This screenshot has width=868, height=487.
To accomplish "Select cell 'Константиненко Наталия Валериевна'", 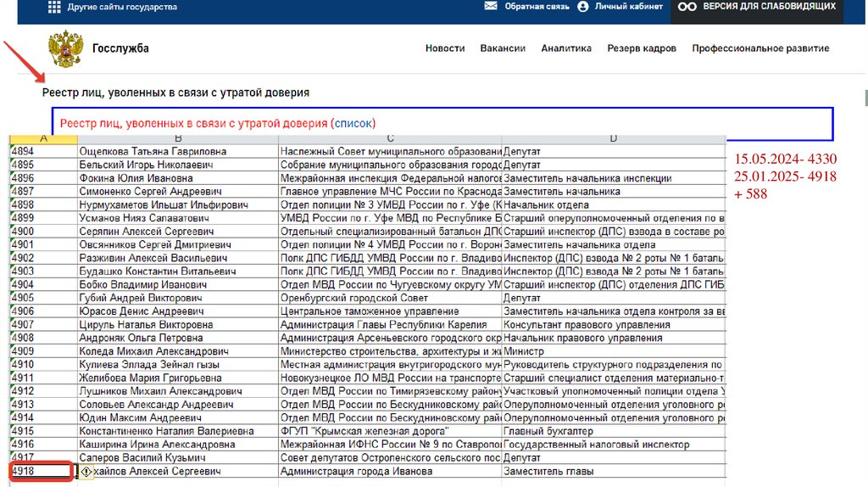I will click(x=178, y=430).
